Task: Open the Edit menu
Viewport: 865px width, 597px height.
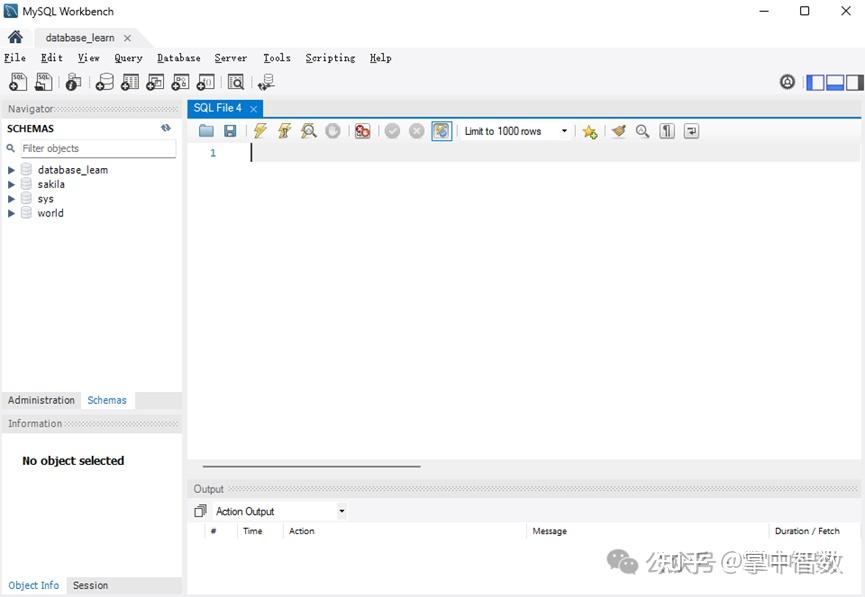Action: pyautogui.click(x=51, y=57)
